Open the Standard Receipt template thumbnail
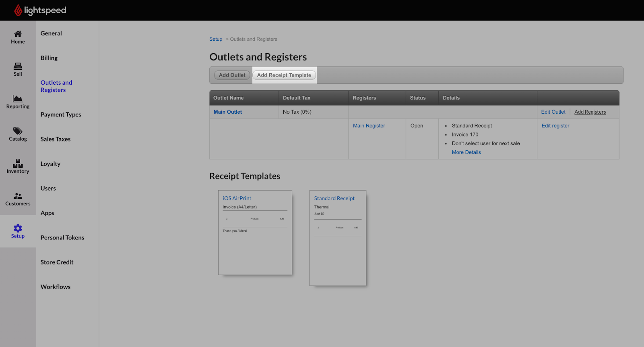Screen dimensions: 644x347 [338, 238]
